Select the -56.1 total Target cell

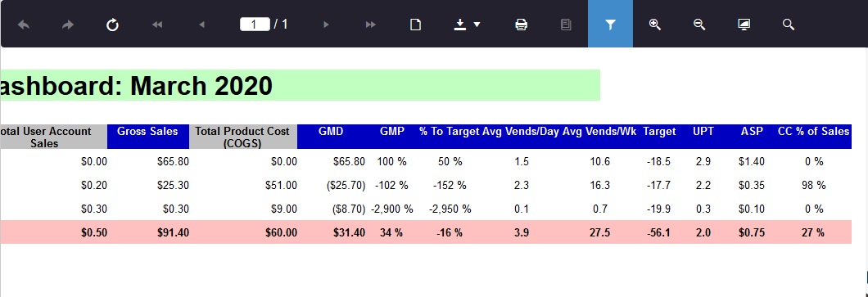[658, 233]
